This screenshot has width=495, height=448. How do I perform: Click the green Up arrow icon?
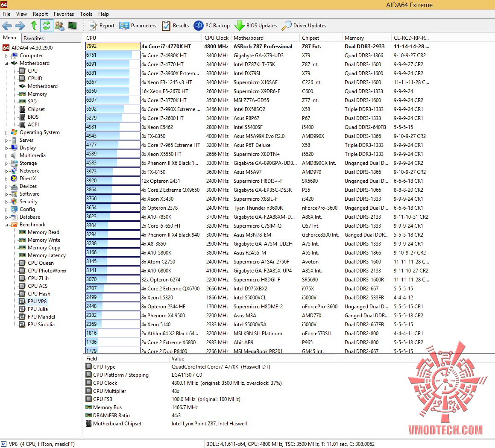(x=34, y=26)
